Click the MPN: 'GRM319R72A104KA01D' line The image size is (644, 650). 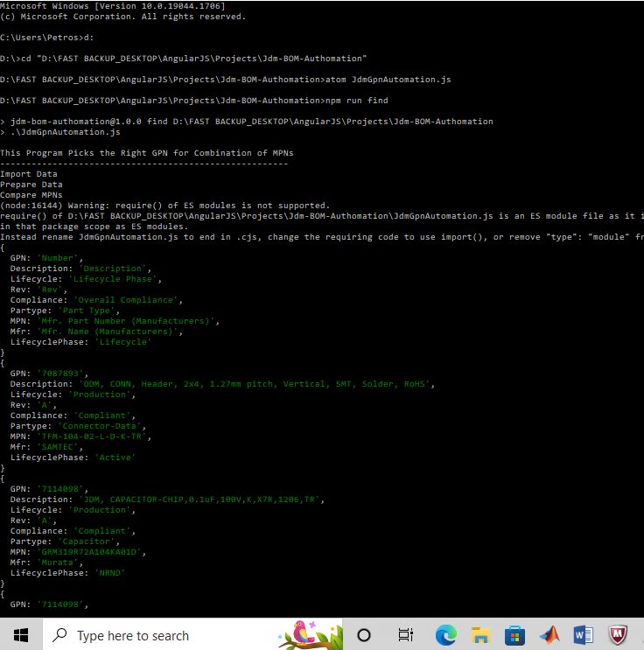point(78,552)
